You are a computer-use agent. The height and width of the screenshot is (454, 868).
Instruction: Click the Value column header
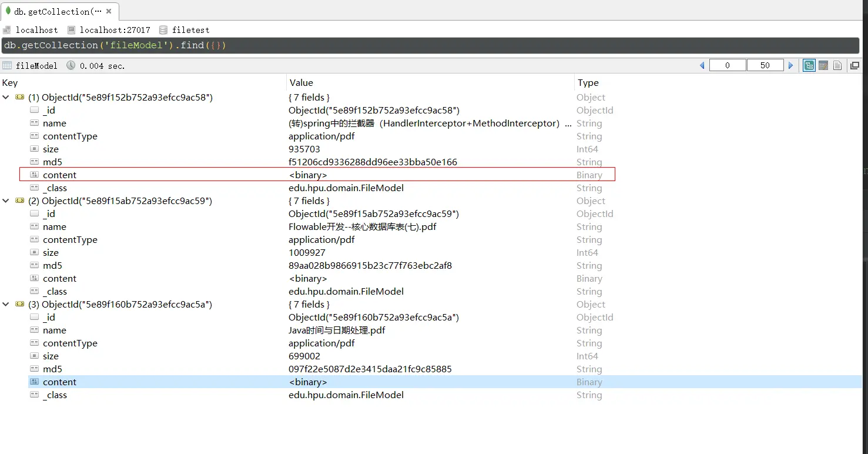coord(301,83)
